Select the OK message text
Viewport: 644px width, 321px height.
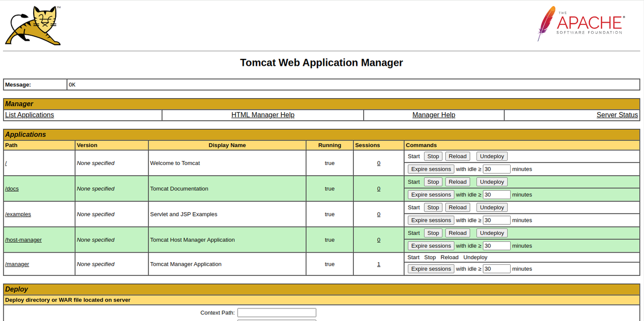[x=72, y=85]
